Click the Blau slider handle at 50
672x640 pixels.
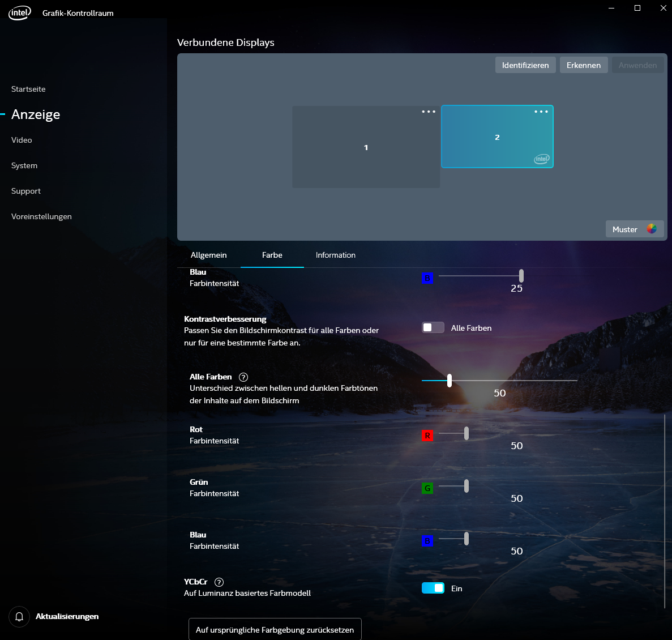tap(466, 539)
